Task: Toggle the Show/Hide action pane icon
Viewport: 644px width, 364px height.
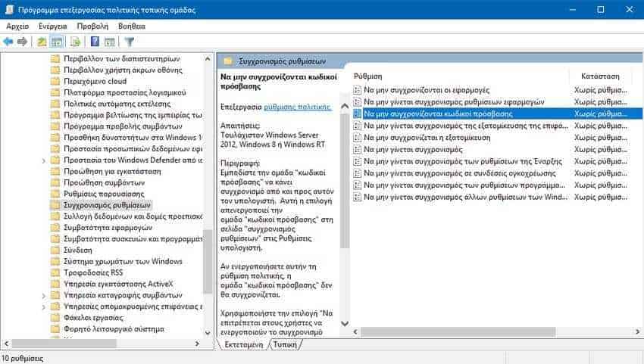Action: click(x=110, y=42)
